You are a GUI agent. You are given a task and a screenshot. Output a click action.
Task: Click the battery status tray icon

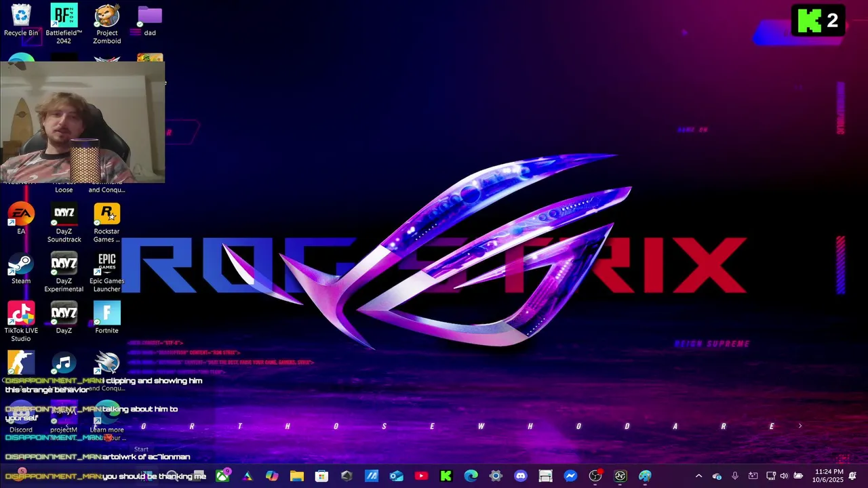tap(798, 476)
